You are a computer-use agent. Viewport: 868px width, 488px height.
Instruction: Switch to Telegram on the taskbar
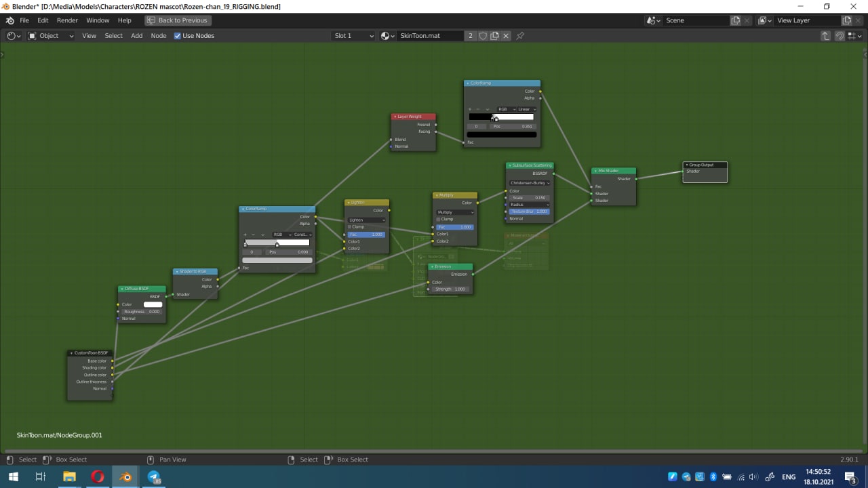(154, 476)
